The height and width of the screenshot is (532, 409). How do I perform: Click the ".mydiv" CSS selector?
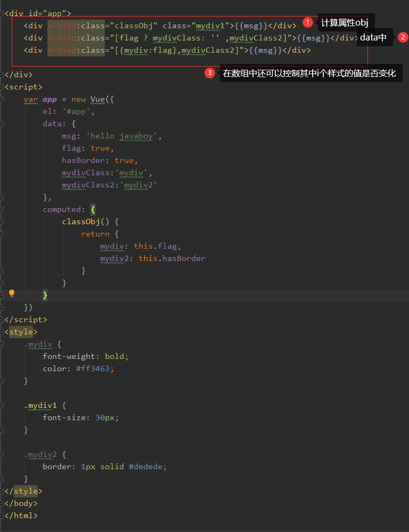coord(38,345)
